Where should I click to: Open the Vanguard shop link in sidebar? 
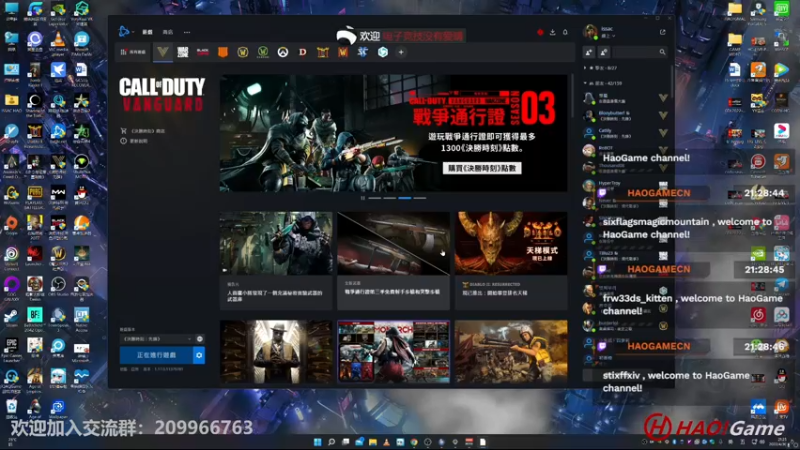[x=143, y=131]
